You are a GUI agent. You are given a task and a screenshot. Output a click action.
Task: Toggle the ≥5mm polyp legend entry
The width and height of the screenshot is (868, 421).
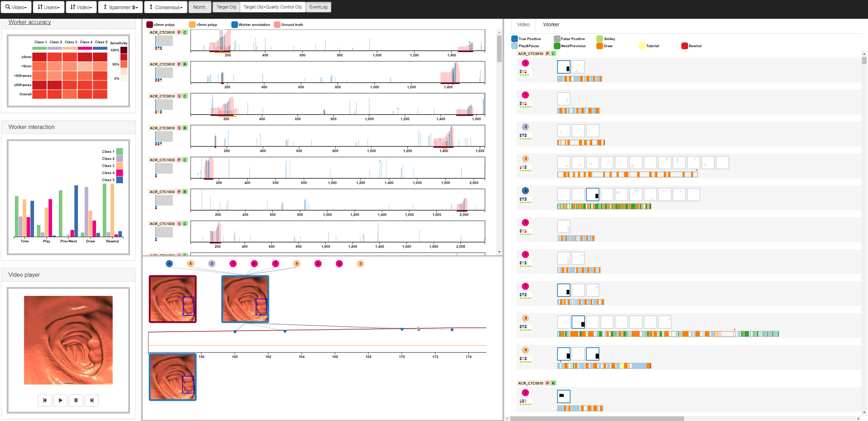pyautogui.click(x=160, y=25)
